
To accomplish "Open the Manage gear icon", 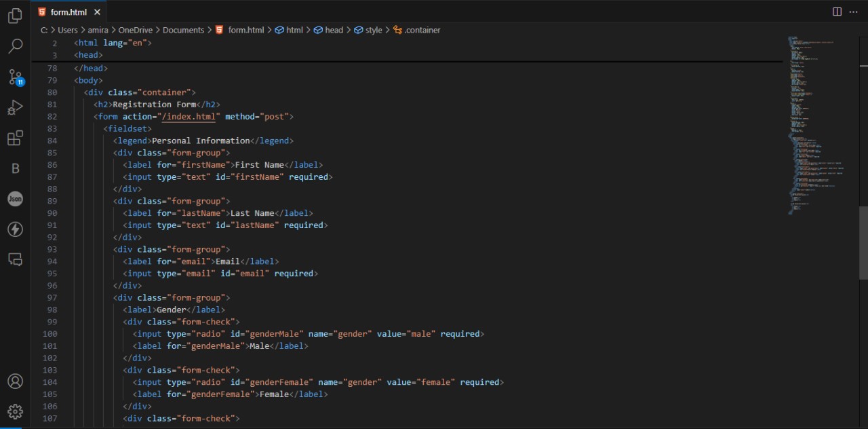I will point(15,411).
